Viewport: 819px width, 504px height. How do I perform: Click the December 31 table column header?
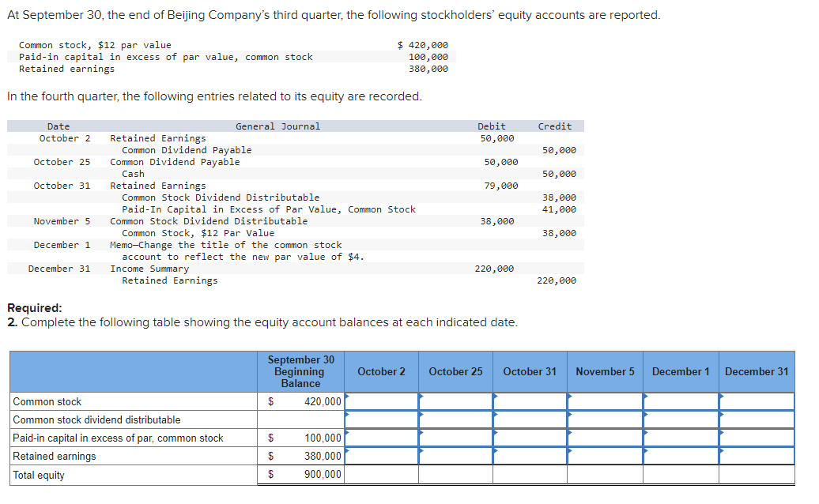click(757, 371)
